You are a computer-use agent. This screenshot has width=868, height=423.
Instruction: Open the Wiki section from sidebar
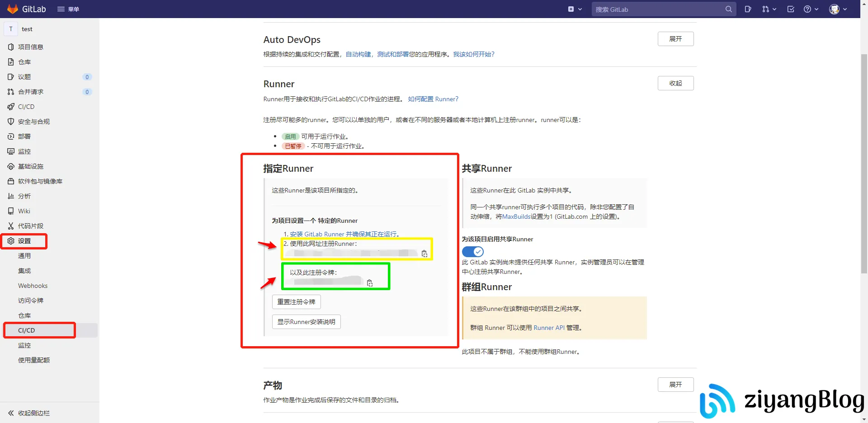pyautogui.click(x=24, y=211)
